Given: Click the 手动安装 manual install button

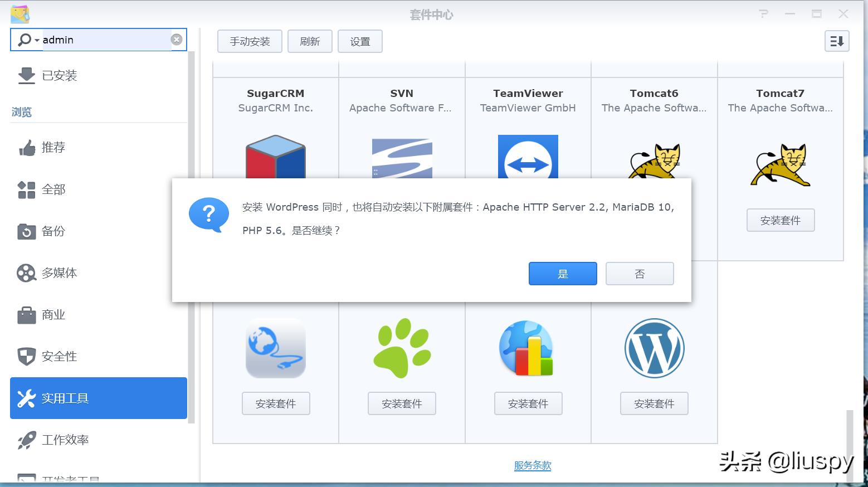Looking at the screenshot, I should click(250, 42).
